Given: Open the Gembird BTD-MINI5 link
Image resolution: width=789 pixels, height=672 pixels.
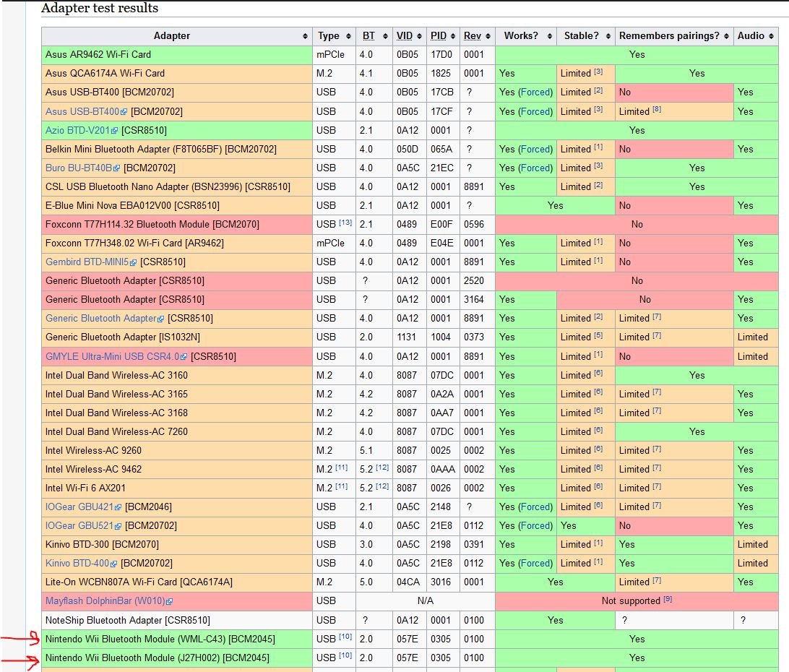Looking at the screenshot, I should 90,262.
